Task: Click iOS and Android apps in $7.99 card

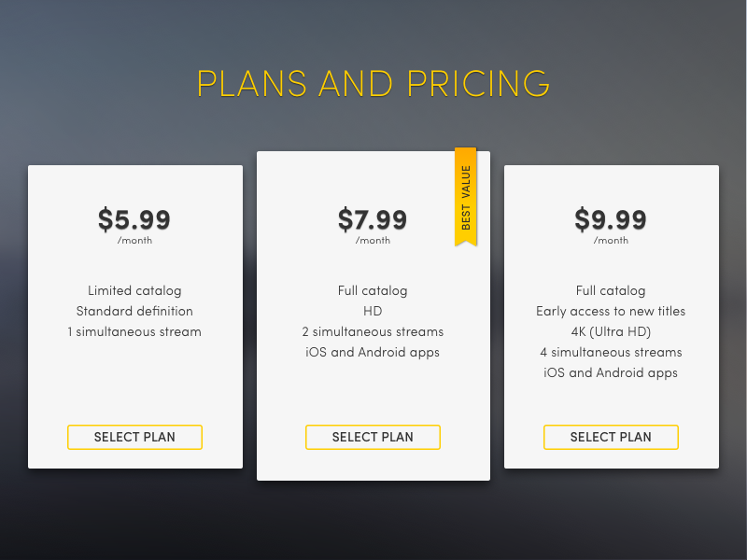Action: (x=373, y=353)
